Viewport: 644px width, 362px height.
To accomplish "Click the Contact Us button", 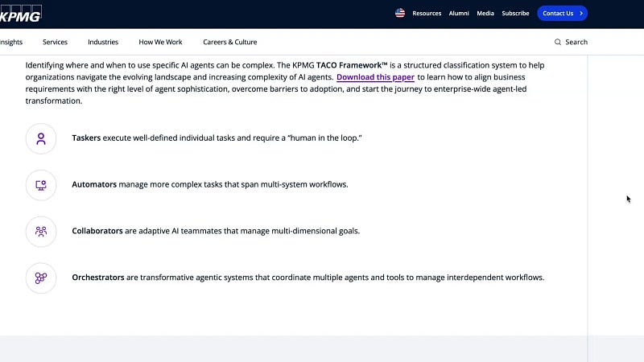I will tap(562, 13).
